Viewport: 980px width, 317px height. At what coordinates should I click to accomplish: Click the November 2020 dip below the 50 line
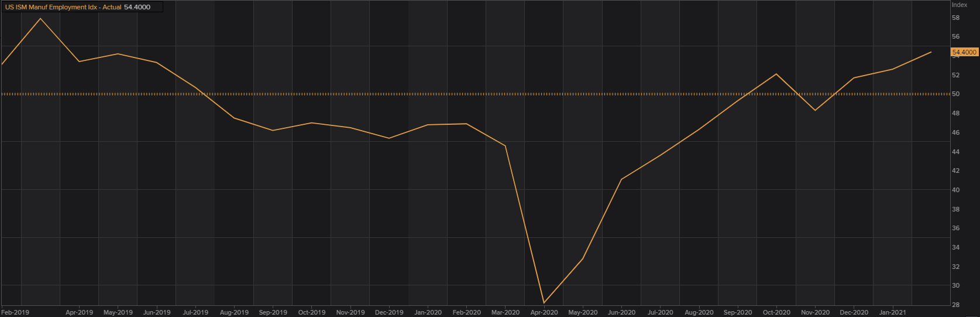pos(815,110)
